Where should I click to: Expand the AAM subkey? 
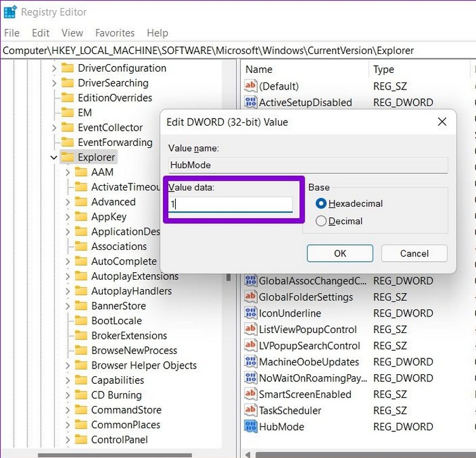(x=68, y=172)
